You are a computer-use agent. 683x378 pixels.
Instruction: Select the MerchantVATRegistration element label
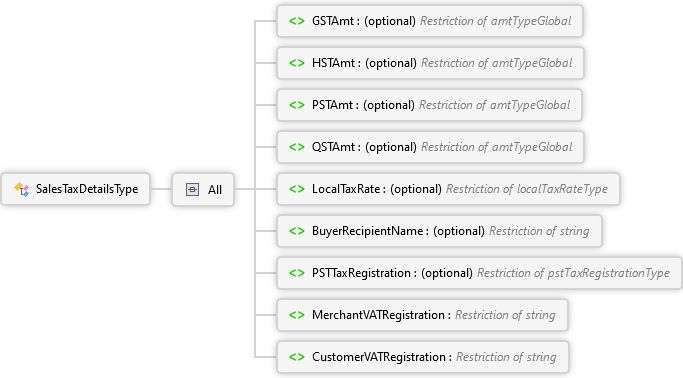[x=378, y=315]
